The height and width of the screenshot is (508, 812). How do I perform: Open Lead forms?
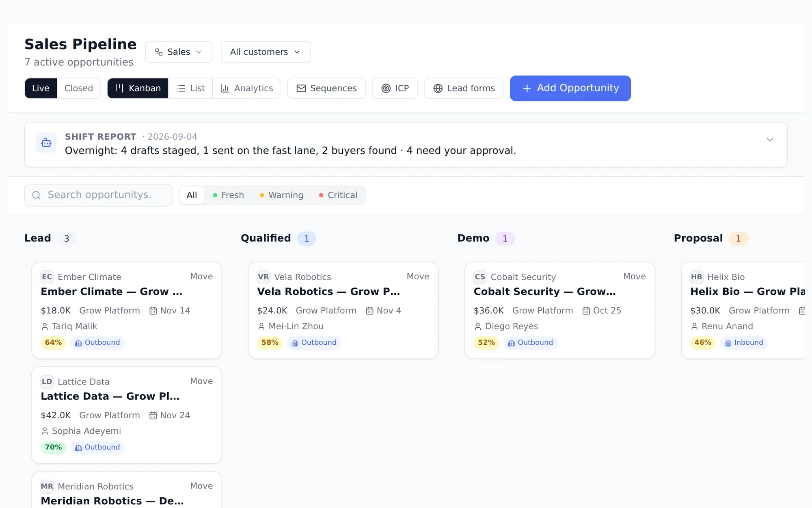click(x=464, y=88)
